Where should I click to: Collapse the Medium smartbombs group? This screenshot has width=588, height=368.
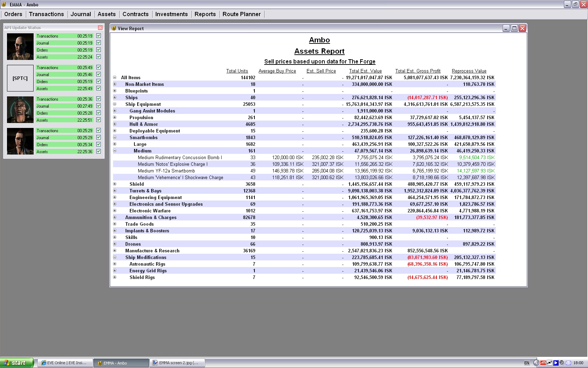114,151
